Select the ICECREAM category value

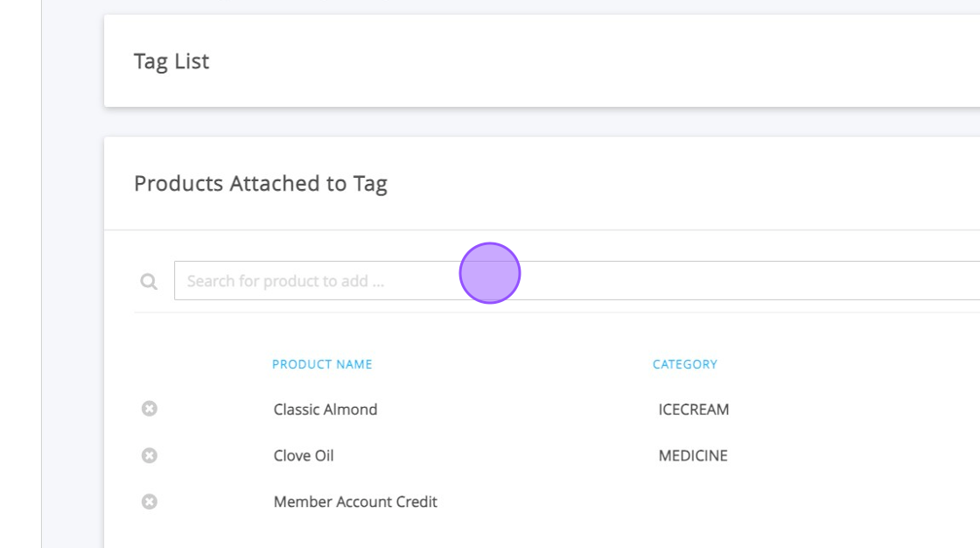(694, 410)
